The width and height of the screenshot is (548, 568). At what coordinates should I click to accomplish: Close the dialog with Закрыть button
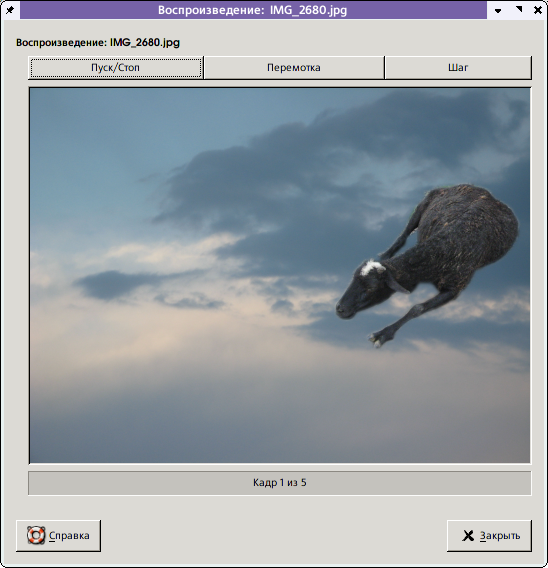pyautogui.click(x=489, y=536)
